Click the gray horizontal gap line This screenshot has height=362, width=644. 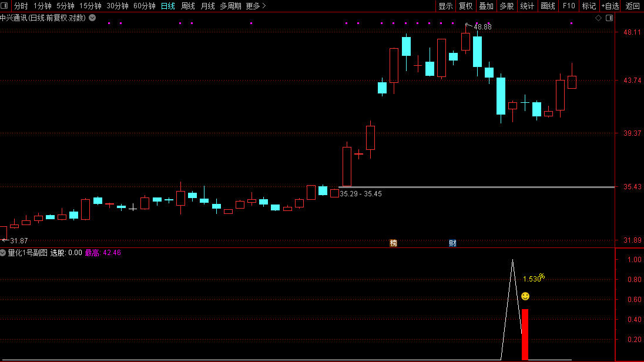(477, 187)
